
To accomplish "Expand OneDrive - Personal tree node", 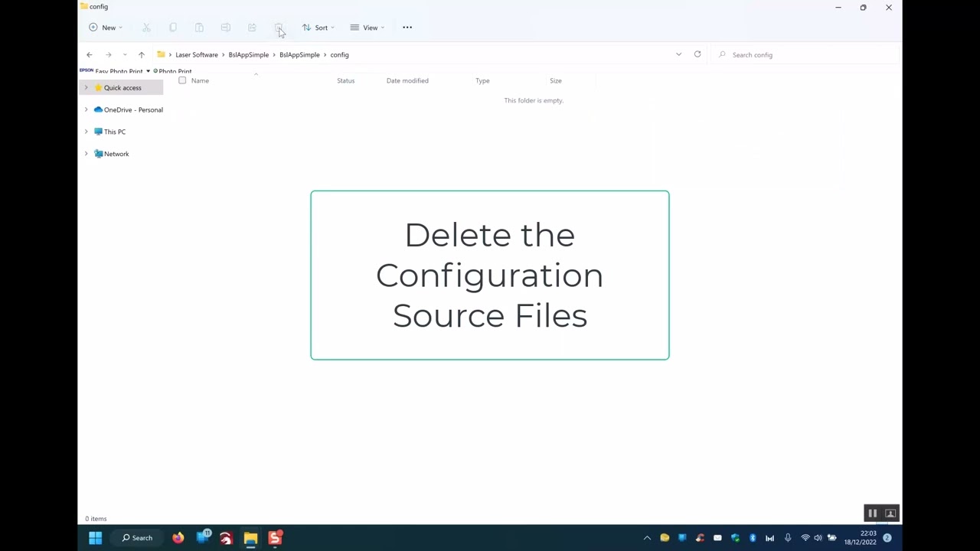I will click(86, 110).
